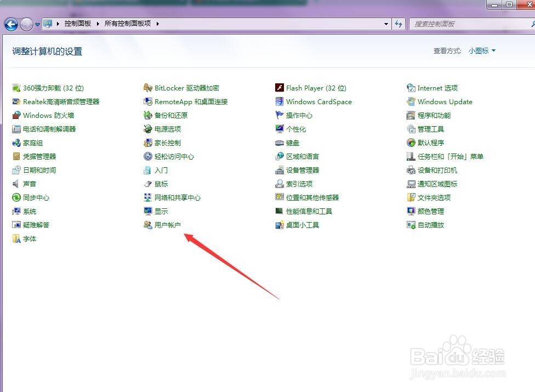Open 用户帐户 as indicated by the arrow
535x392 pixels.
(166, 225)
